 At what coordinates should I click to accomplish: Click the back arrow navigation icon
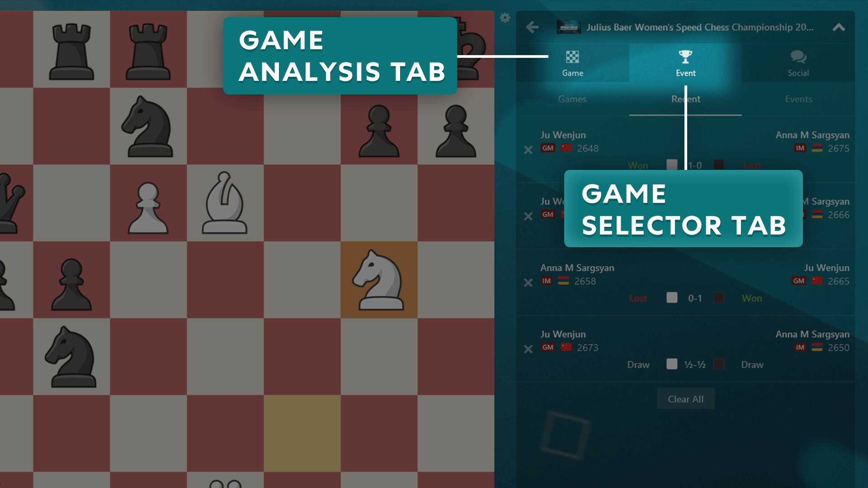coord(533,27)
